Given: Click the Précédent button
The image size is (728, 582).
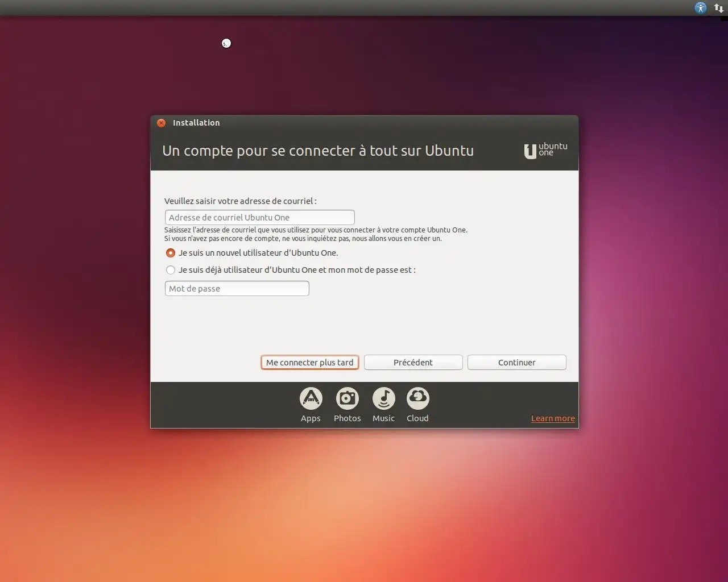Looking at the screenshot, I should click(413, 363).
